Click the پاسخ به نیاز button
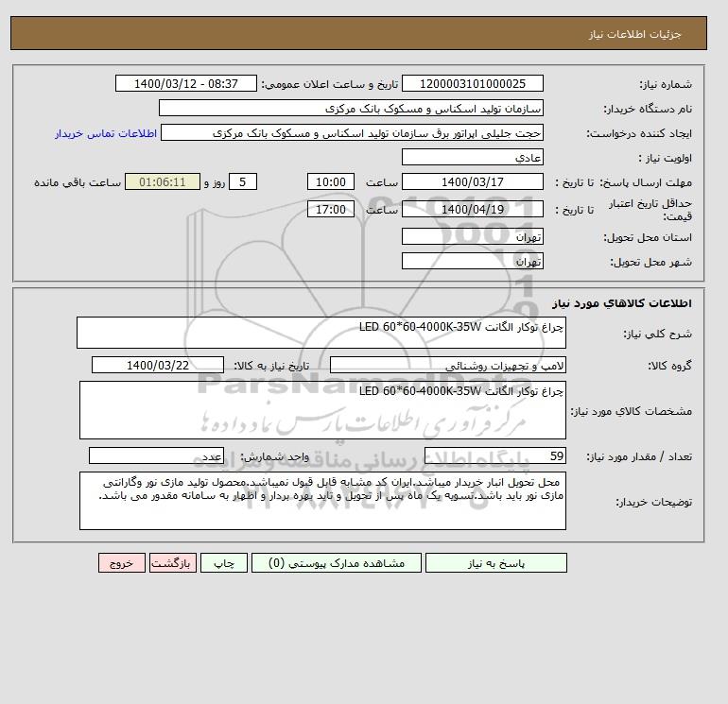The height and width of the screenshot is (704, 728). click(x=495, y=562)
